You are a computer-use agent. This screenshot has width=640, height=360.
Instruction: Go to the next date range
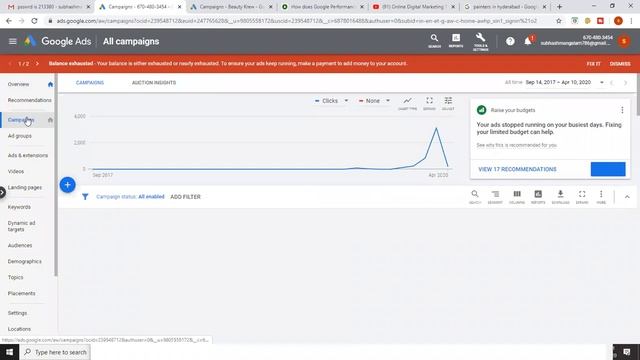coord(625,83)
